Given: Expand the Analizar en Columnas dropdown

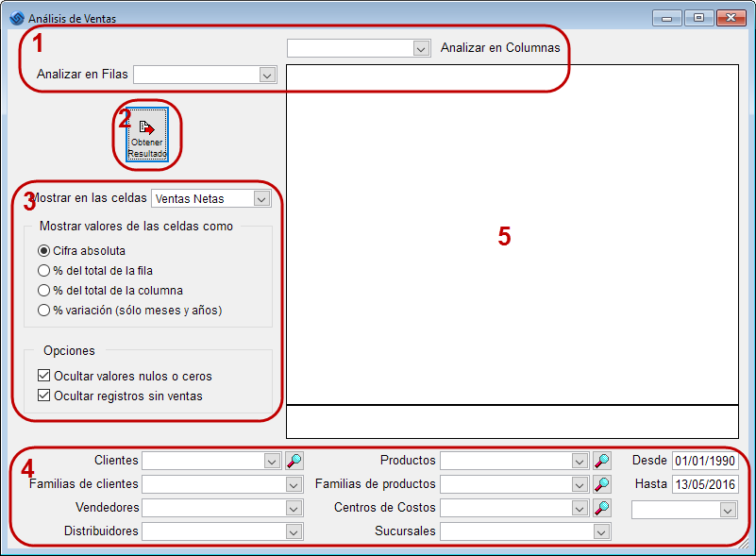Looking at the screenshot, I should point(421,49).
